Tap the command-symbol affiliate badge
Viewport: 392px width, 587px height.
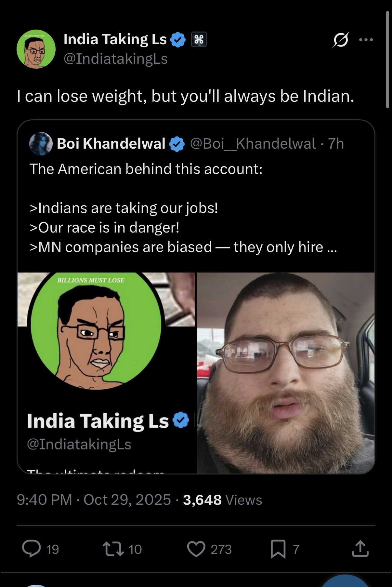pos(199,40)
